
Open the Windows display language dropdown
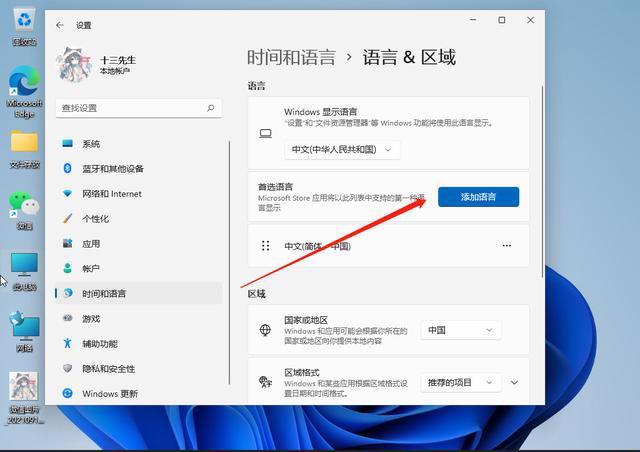tap(342, 149)
